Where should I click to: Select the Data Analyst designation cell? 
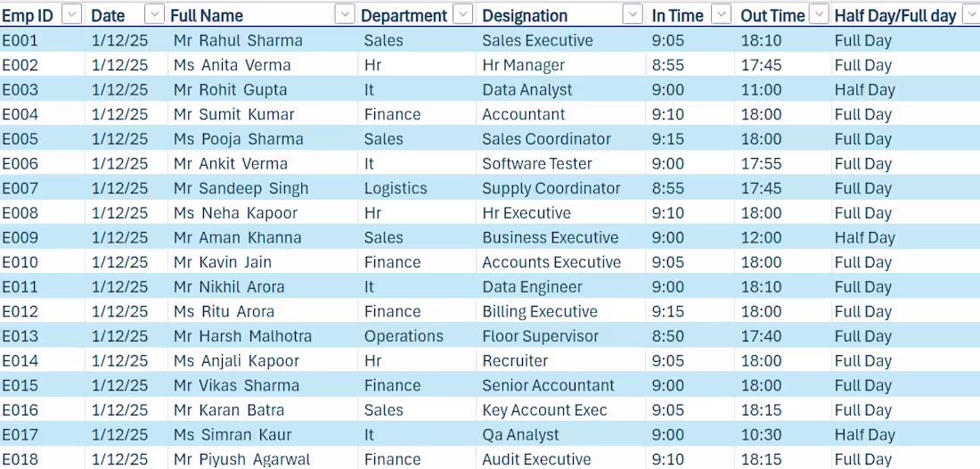(x=560, y=90)
